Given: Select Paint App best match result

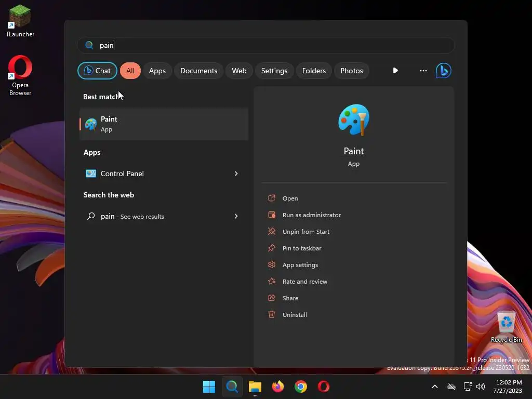Looking at the screenshot, I should coord(164,124).
